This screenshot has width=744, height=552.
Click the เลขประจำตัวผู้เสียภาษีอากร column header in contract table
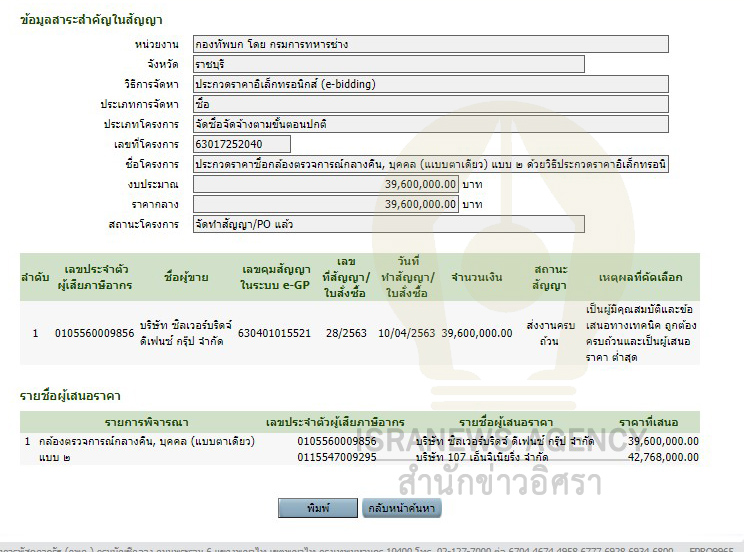[95, 277]
